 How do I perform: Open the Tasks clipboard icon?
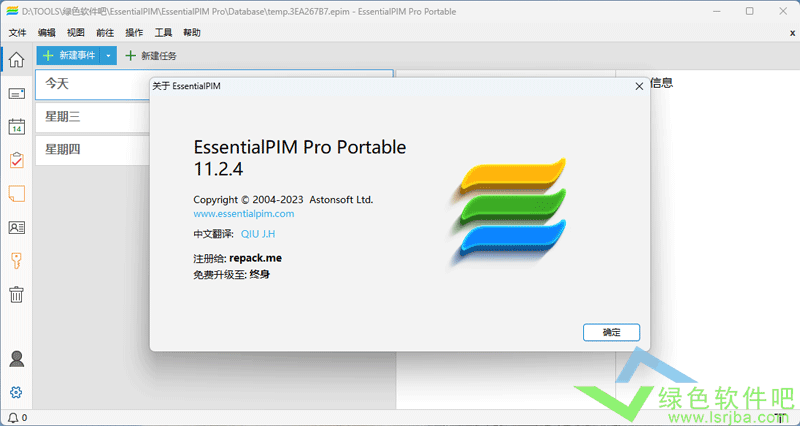point(16,160)
